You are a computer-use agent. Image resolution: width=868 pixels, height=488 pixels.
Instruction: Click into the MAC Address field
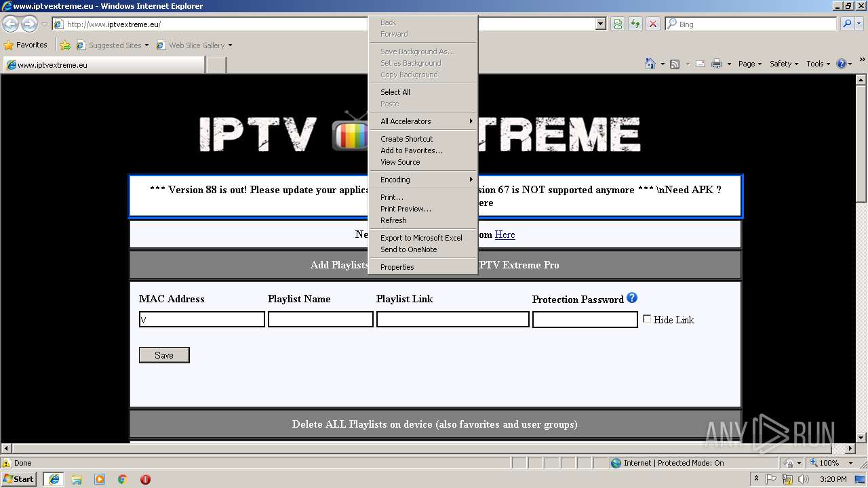202,319
